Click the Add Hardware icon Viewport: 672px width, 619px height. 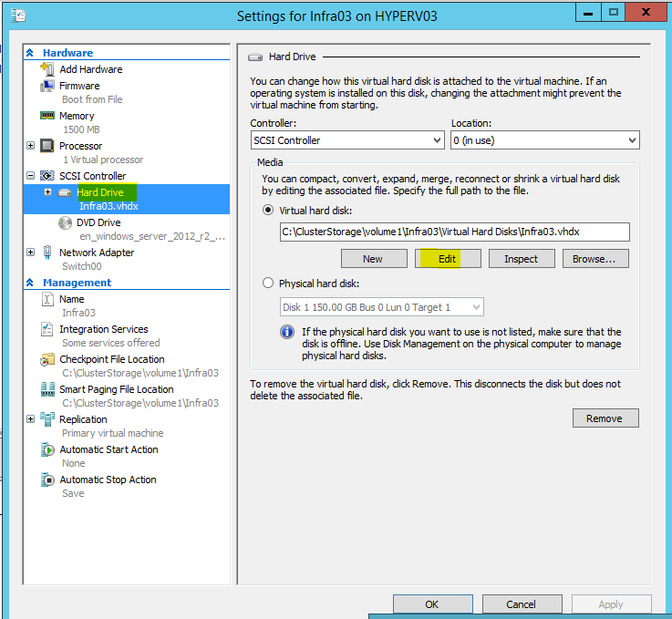48,69
